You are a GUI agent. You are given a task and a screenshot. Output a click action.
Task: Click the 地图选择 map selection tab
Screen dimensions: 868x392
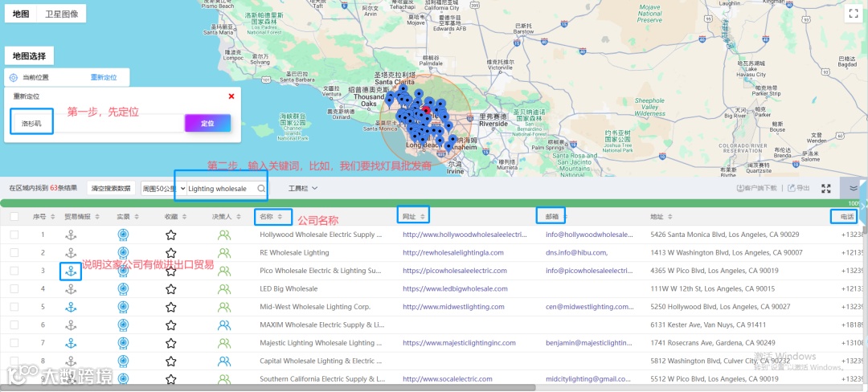tap(30, 56)
